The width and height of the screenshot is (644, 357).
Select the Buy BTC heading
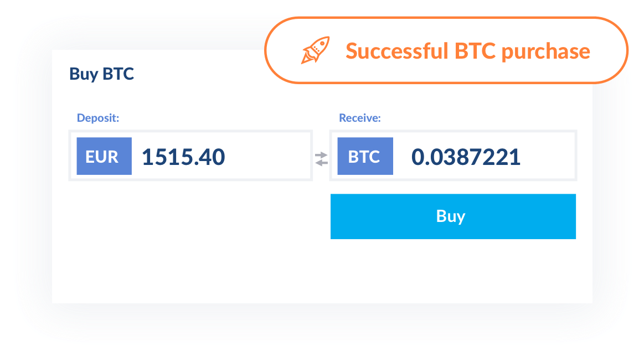click(101, 74)
